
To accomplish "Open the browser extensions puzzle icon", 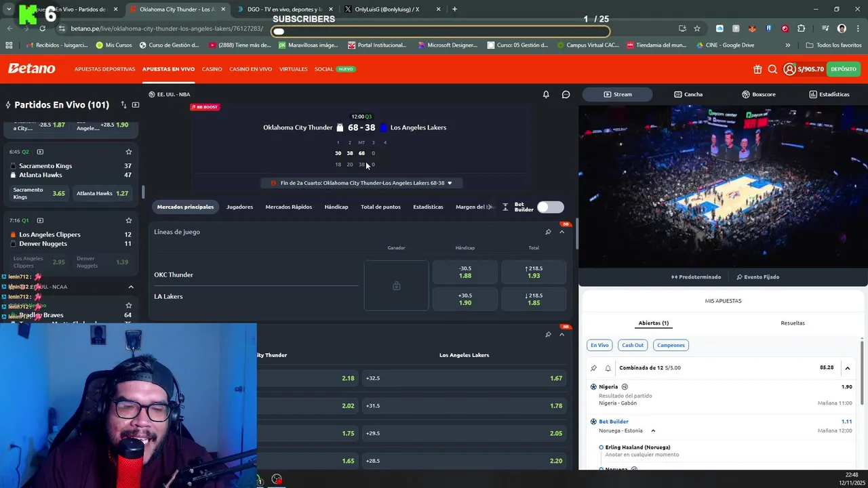I will [801, 28].
